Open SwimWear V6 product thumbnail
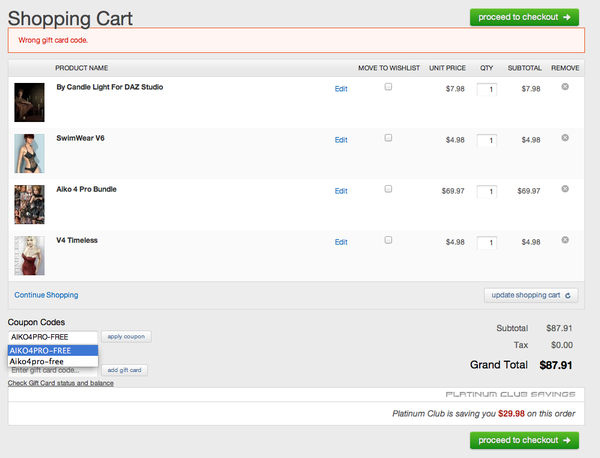 (29, 153)
